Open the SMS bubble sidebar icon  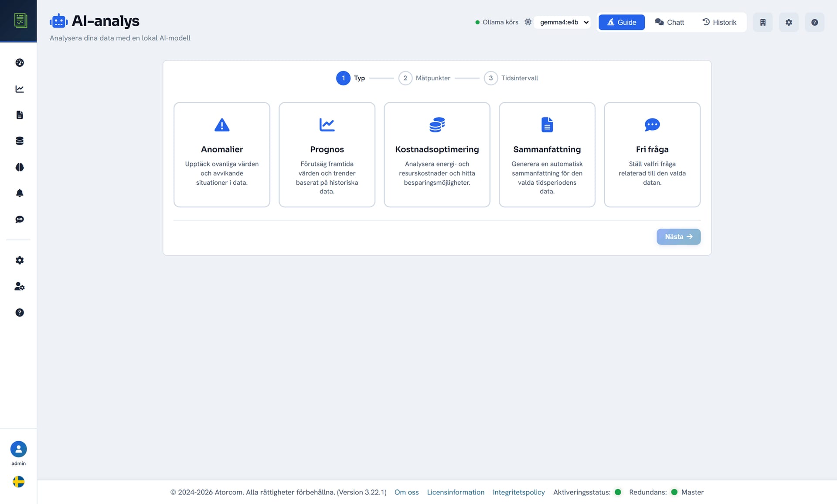[20, 219]
